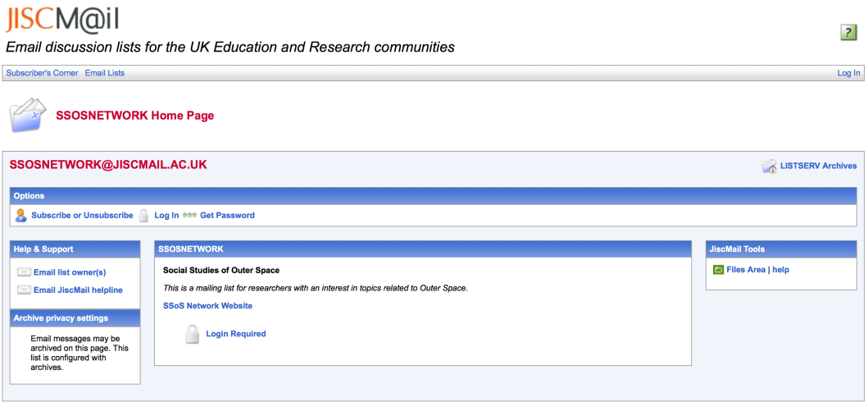The height and width of the screenshot is (411, 868).
Task: Open the Subscribe or Unsubscribe link
Action: point(82,216)
